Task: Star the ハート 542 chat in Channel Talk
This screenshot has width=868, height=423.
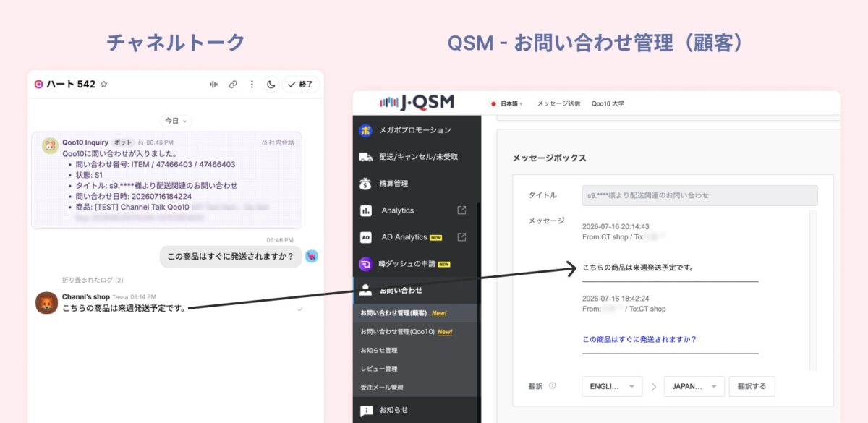Action: [104, 85]
